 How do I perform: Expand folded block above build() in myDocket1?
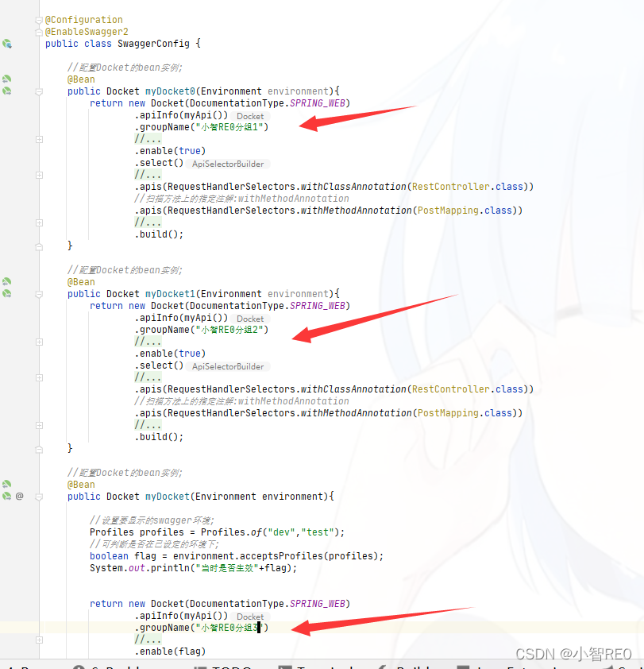pyautogui.click(x=39, y=425)
